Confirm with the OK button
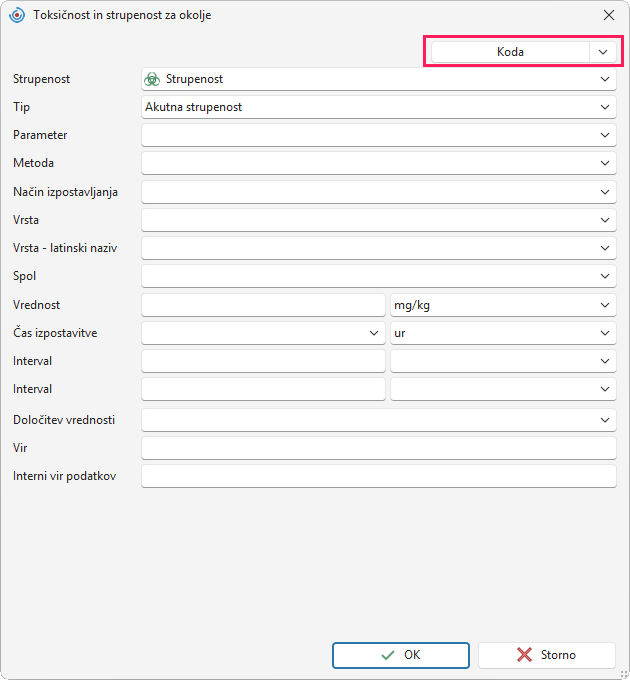 coord(401,655)
